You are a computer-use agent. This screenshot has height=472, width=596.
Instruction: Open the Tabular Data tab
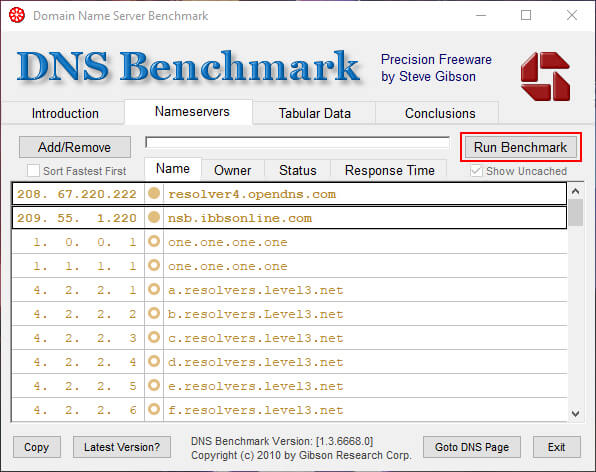point(314,113)
